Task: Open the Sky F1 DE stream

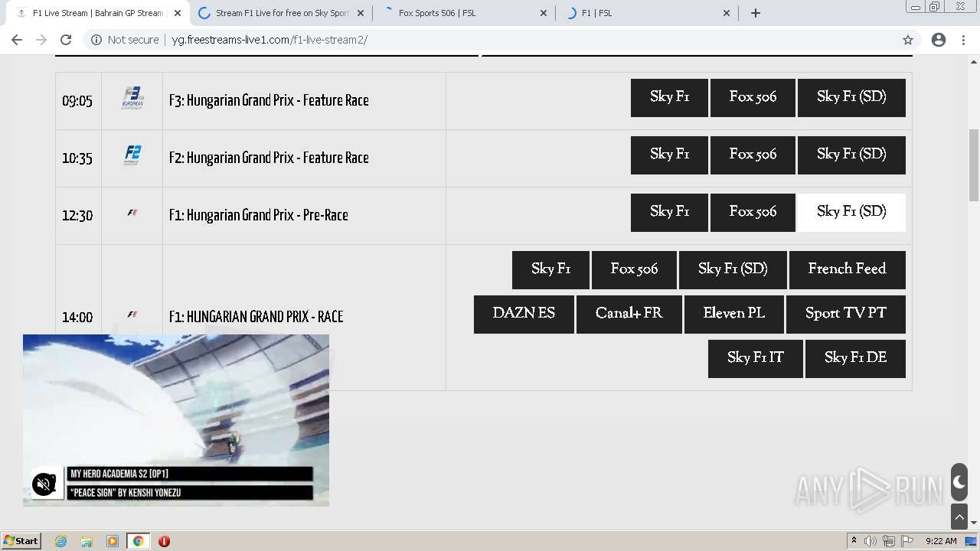Action: point(855,358)
